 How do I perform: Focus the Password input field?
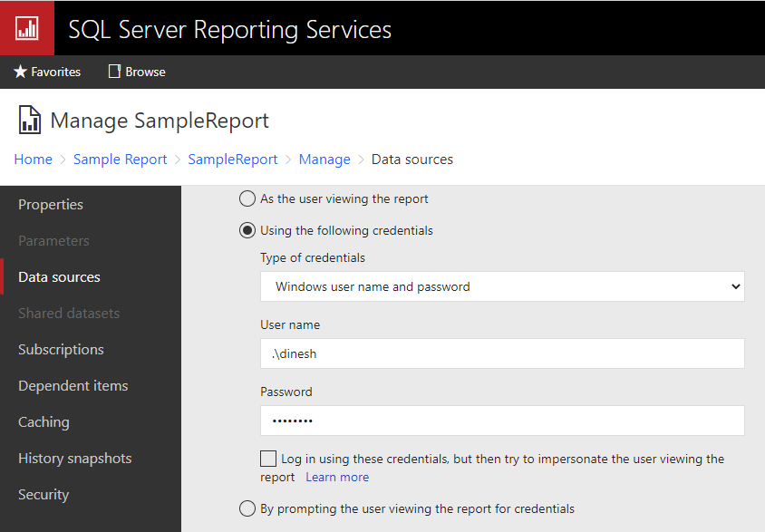501,421
